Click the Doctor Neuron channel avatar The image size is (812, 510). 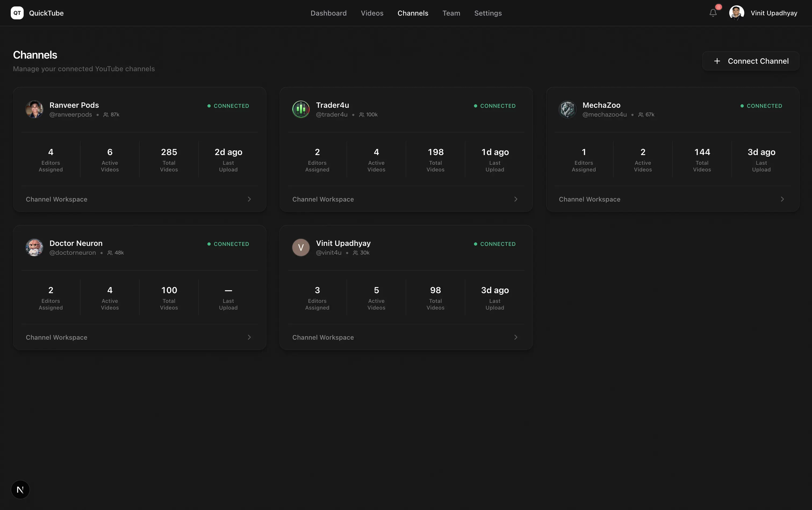coord(34,247)
